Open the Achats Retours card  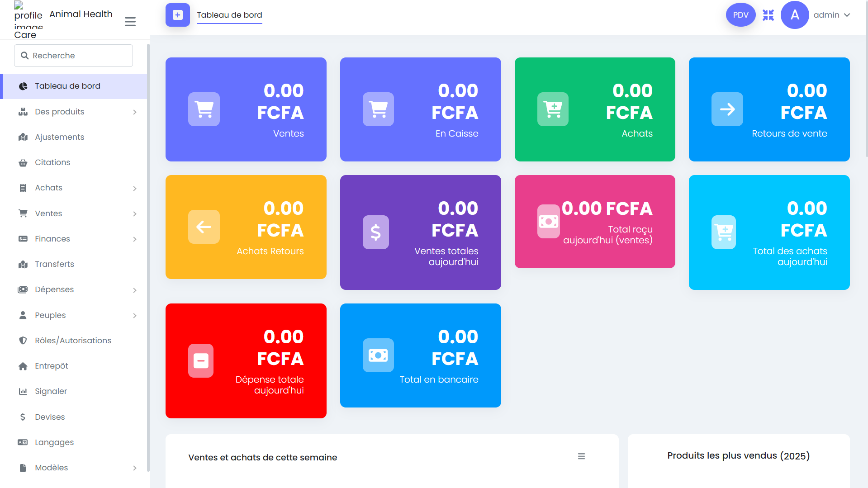pos(246,227)
